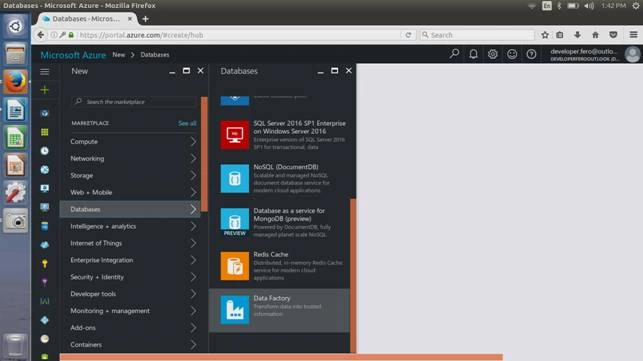
Task: Bookmark this page with the star icon
Action: (x=545, y=35)
